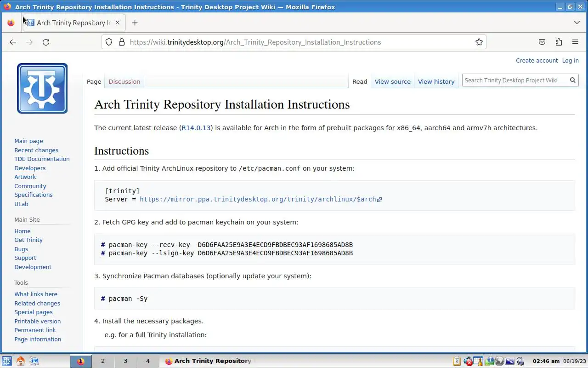Click the Firefox taskbar window entry

pos(209,361)
